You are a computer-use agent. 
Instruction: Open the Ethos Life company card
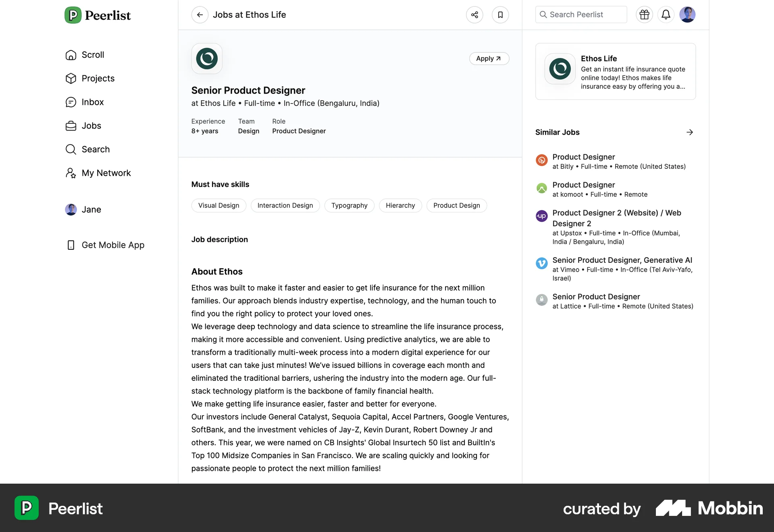pyautogui.click(x=615, y=72)
